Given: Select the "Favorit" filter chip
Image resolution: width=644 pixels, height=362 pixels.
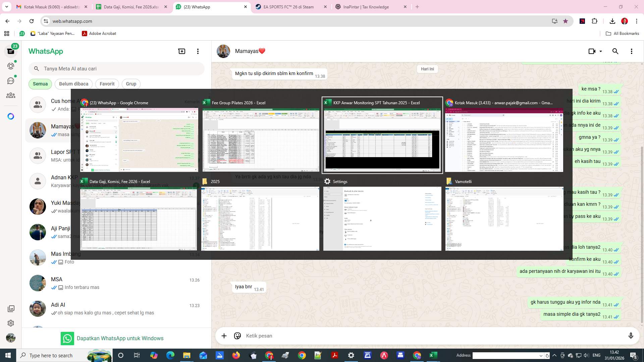Looking at the screenshot, I should tap(107, 84).
